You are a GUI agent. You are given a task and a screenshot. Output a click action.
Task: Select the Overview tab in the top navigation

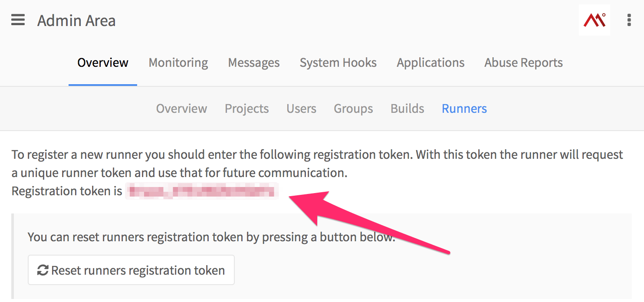(103, 63)
